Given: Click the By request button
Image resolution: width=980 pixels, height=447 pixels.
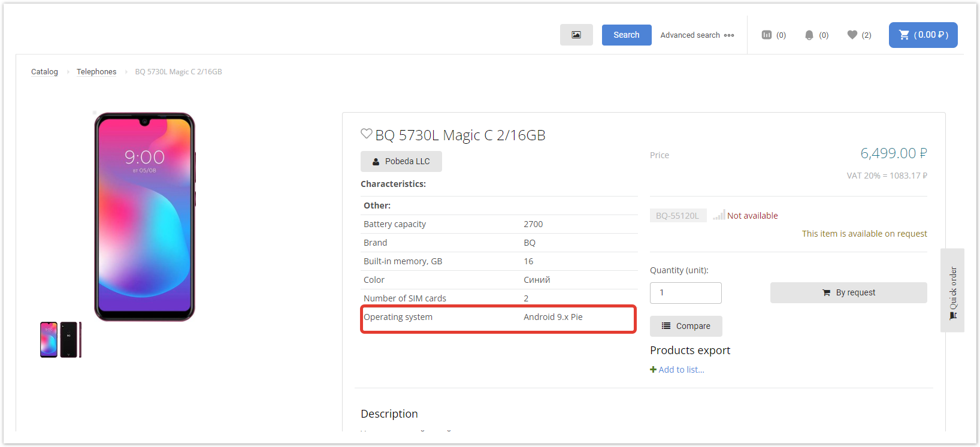Looking at the screenshot, I should (x=849, y=293).
